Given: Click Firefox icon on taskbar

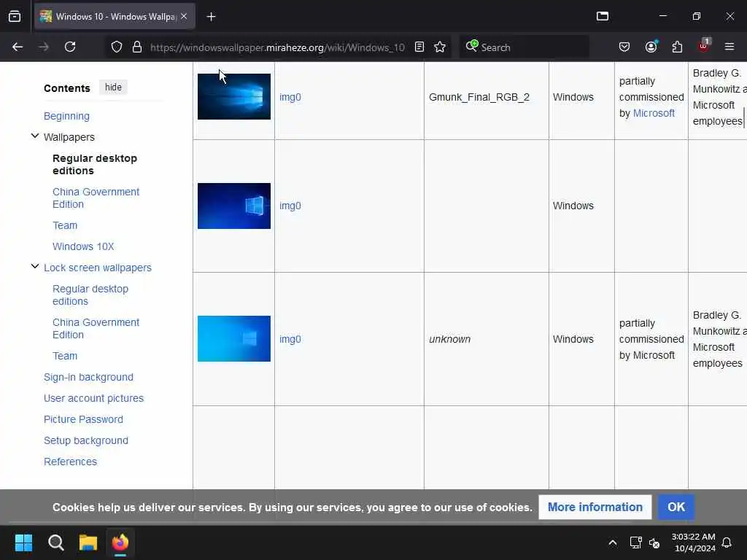Looking at the screenshot, I should pyautogui.click(x=120, y=542).
